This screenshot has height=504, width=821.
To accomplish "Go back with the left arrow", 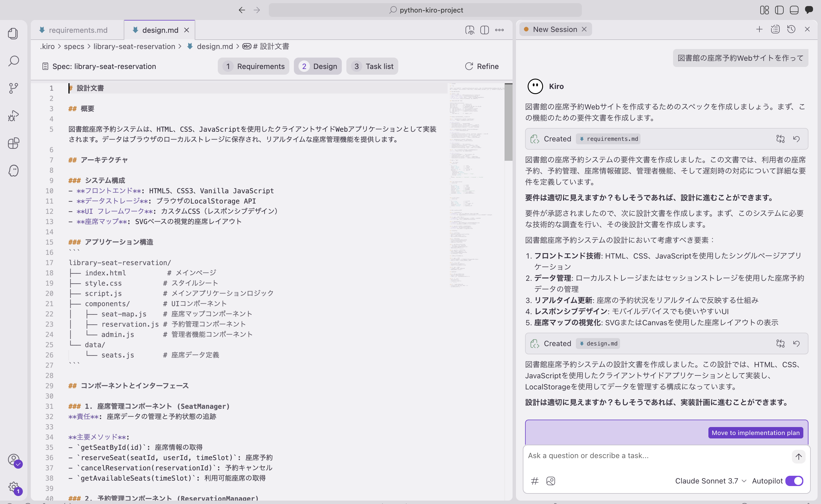I will tap(242, 10).
